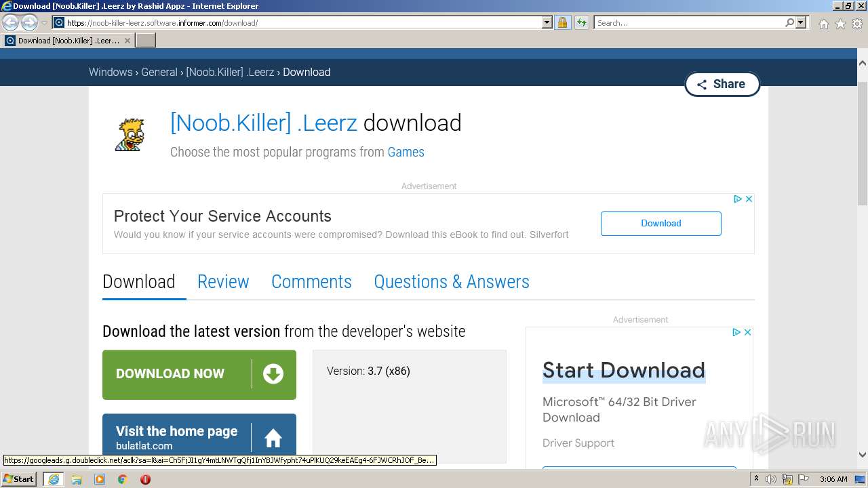This screenshot has height=488, width=868.
Task: Close the Silverfort banner advertisement
Action: (x=749, y=199)
